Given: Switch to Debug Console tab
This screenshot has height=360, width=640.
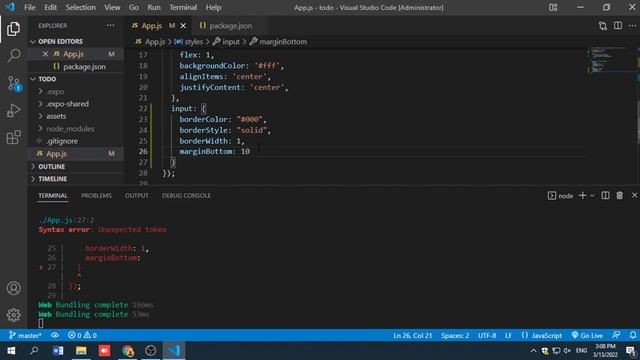Looking at the screenshot, I should (x=186, y=196).
